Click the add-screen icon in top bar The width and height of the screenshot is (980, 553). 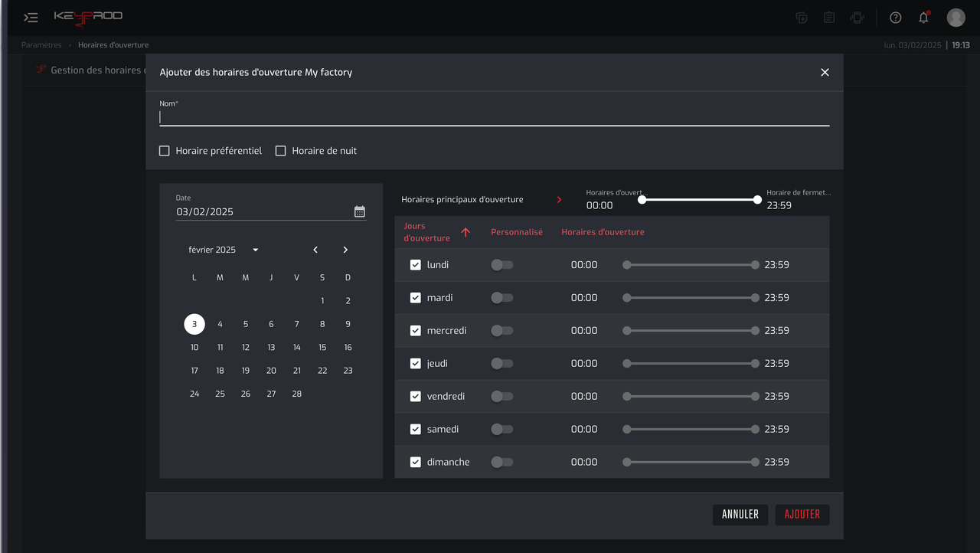click(802, 18)
